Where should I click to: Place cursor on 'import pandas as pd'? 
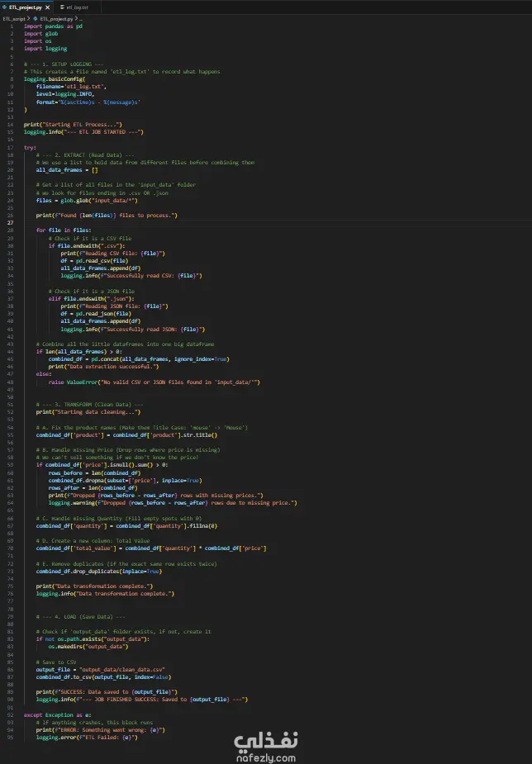pos(53,26)
